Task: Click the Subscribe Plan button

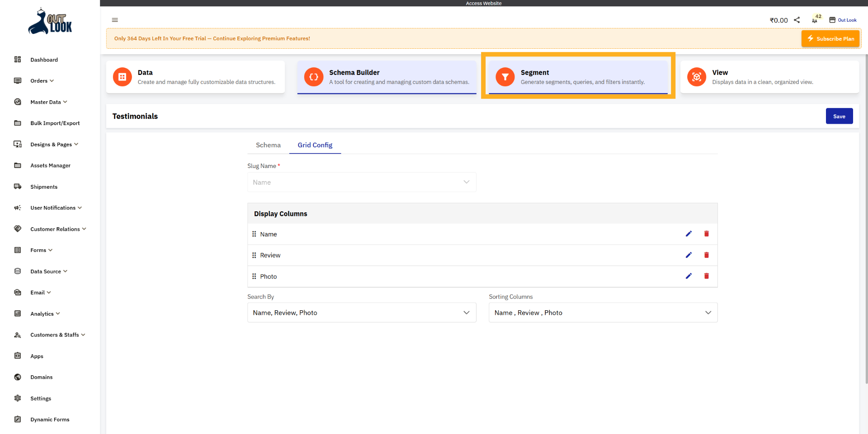Action: tap(830, 38)
